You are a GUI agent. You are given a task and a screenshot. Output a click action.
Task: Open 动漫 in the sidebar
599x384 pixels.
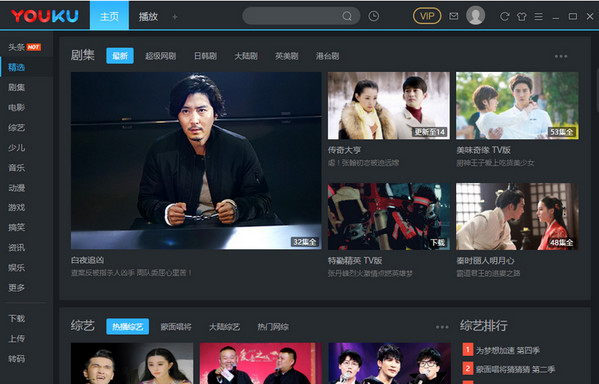[x=16, y=188]
